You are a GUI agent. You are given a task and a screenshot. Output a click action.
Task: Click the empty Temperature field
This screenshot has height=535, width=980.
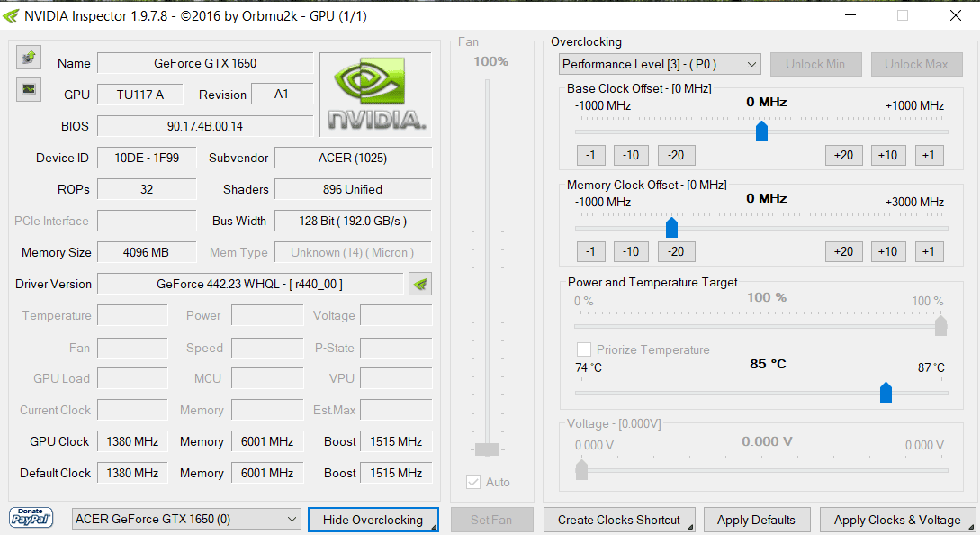[x=132, y=315]
